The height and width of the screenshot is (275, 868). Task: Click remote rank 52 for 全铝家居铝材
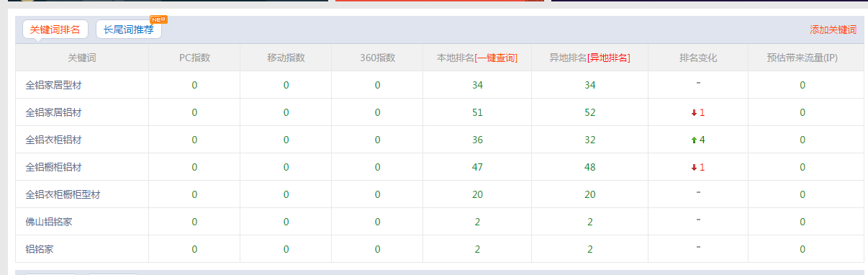click(590, 112)
